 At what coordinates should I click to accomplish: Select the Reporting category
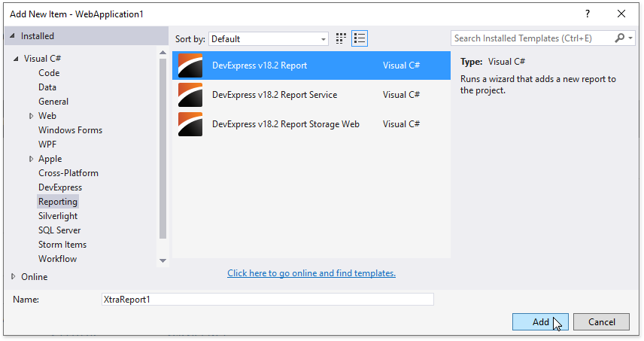[58, 202]
